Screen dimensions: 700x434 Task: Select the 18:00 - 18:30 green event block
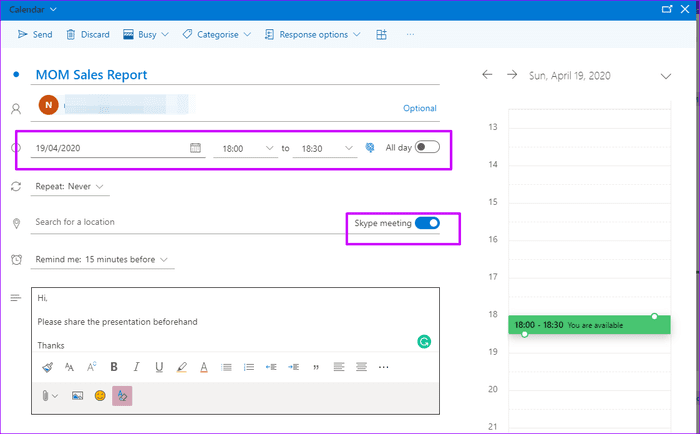pyautogui.click(x=589, y=325)
